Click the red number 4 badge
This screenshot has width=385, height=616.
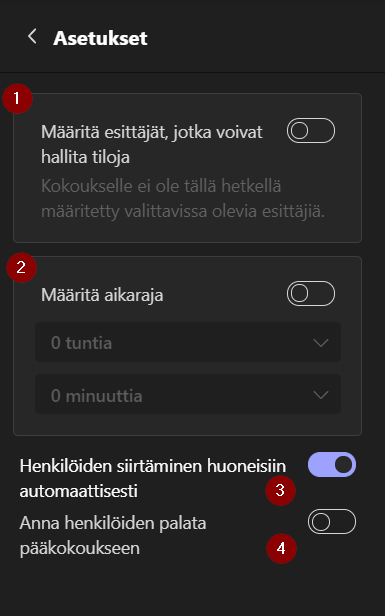(281, 548)
